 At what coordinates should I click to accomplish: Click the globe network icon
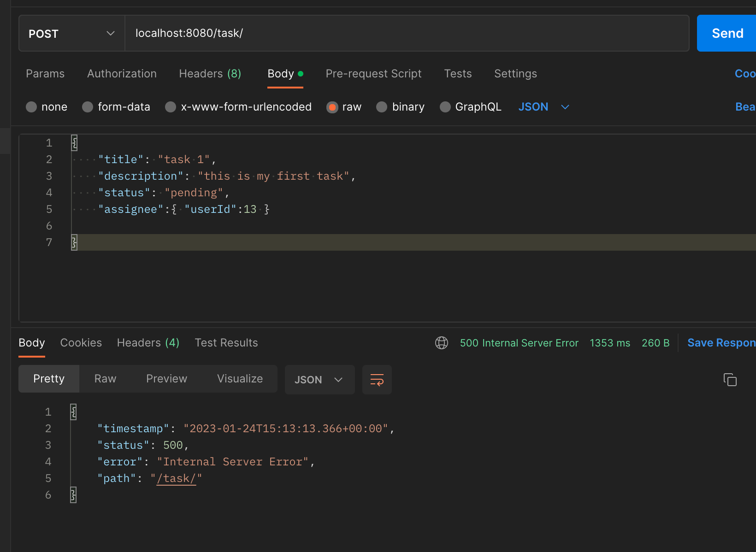pyautogui.click(x=442, y=343)
